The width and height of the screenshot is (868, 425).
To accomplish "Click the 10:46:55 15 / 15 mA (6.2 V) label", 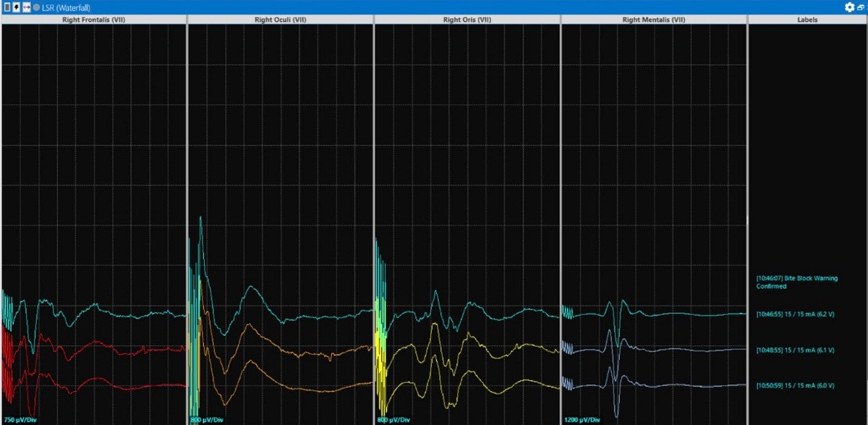I will (x=796, y=314).
